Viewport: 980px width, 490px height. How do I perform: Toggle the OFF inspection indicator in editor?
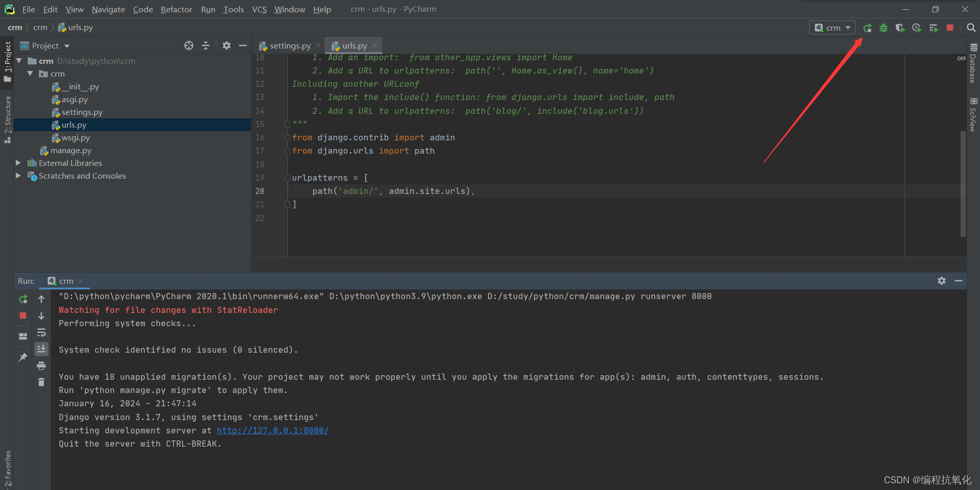click(961, 59)
